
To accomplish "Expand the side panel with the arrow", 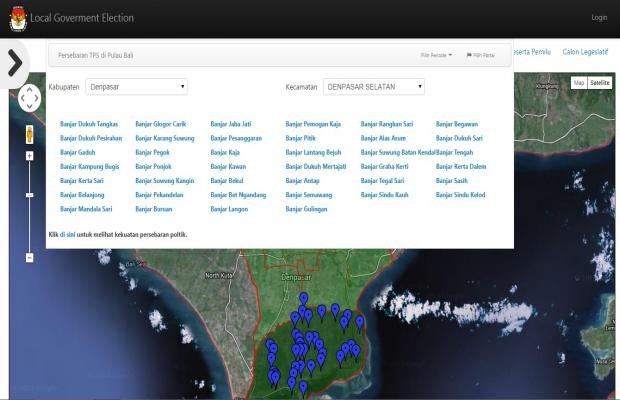I will point(14,63).
